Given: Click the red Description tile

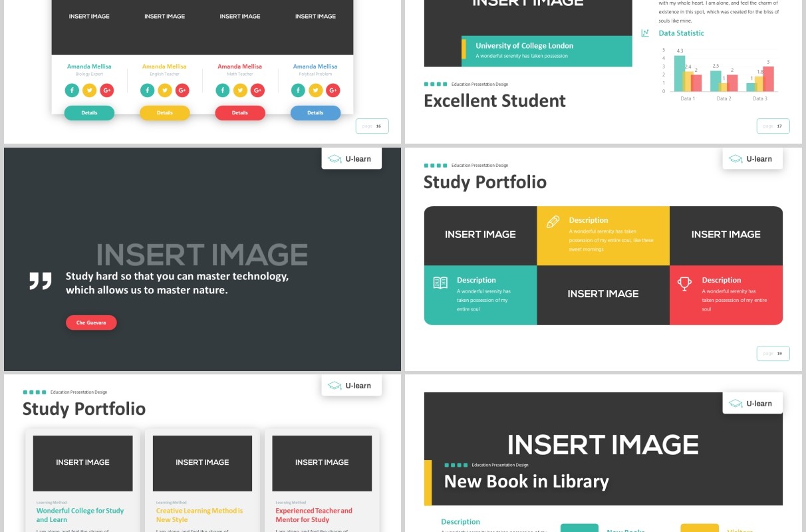Looking at the screenshot, I should tap(726, 295).
